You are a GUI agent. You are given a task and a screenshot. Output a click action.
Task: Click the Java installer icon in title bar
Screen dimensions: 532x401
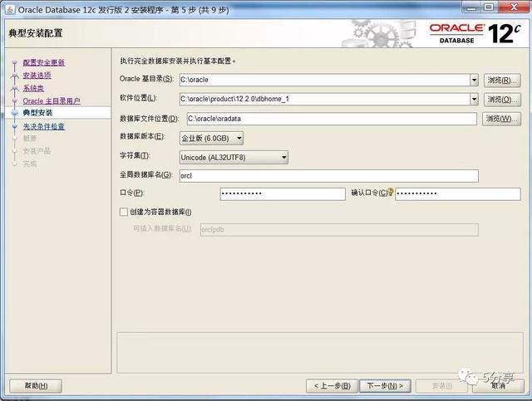pyautogui.click(x=10, y=10)
